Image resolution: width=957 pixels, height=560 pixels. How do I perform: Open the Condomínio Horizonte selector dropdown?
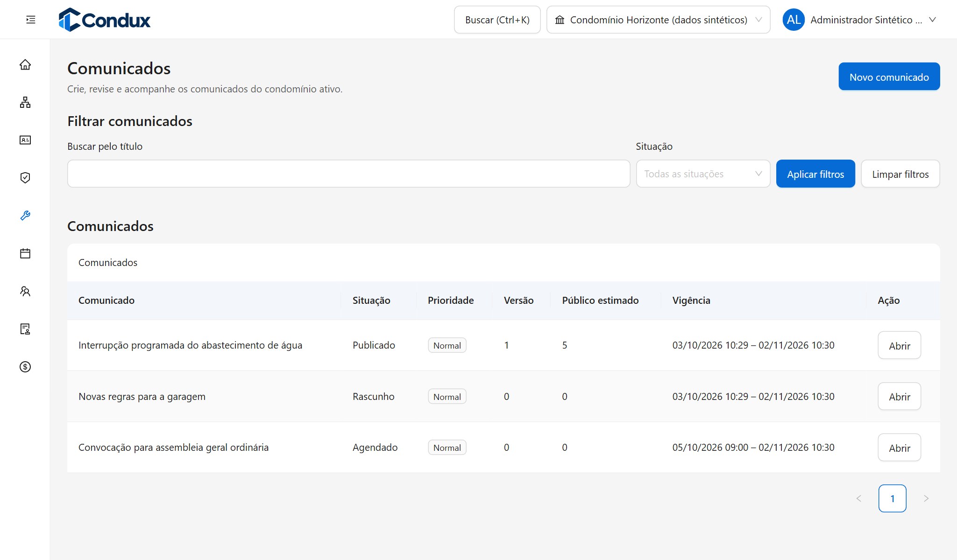click(659, 20)
